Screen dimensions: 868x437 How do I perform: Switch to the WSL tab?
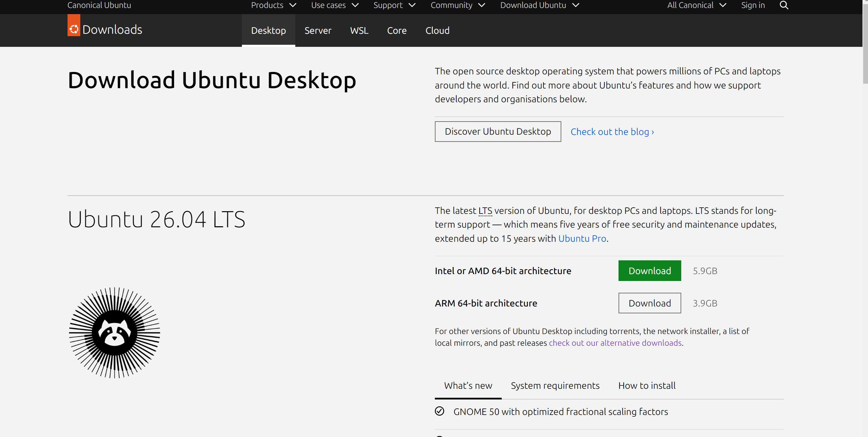pyautogui.click(x=359, y=30)
